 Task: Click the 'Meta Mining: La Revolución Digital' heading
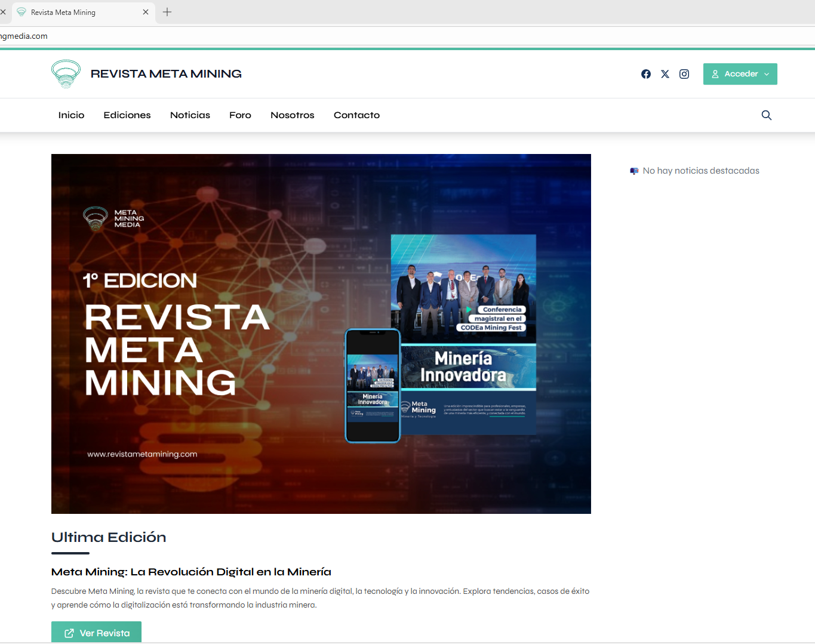[191, 572]
